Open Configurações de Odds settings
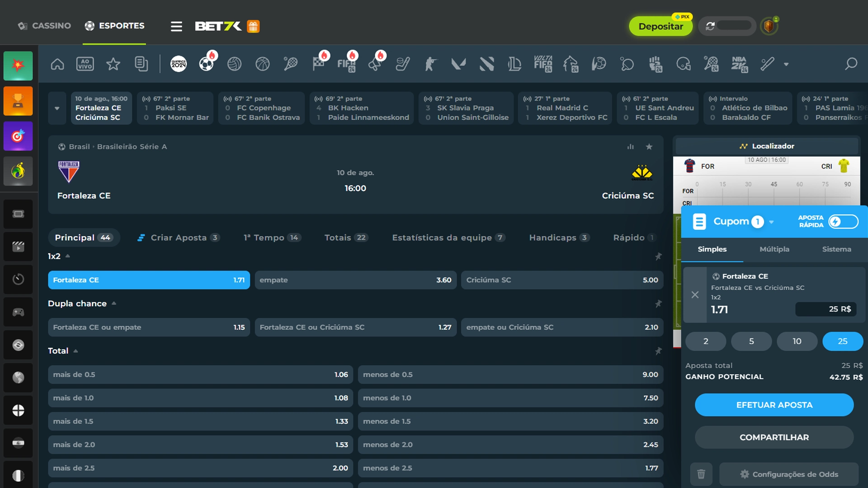The image size is (868, 488). tap(789, 474)
